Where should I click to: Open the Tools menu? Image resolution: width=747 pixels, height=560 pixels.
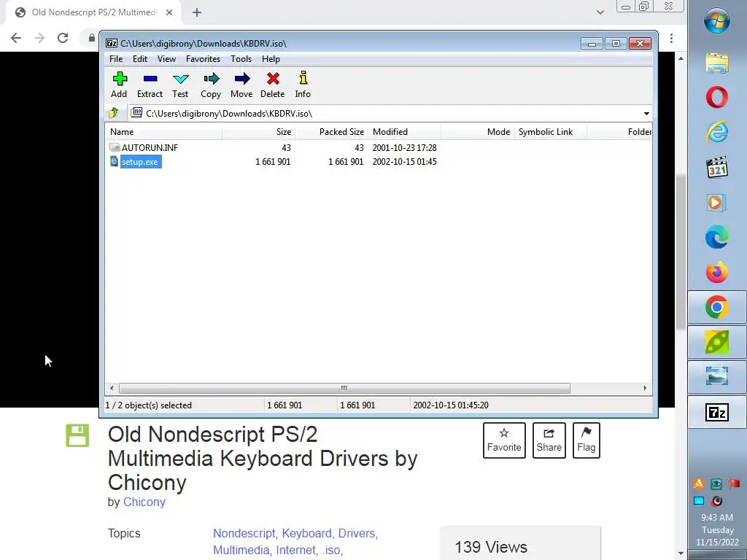[x=241, y=59]
